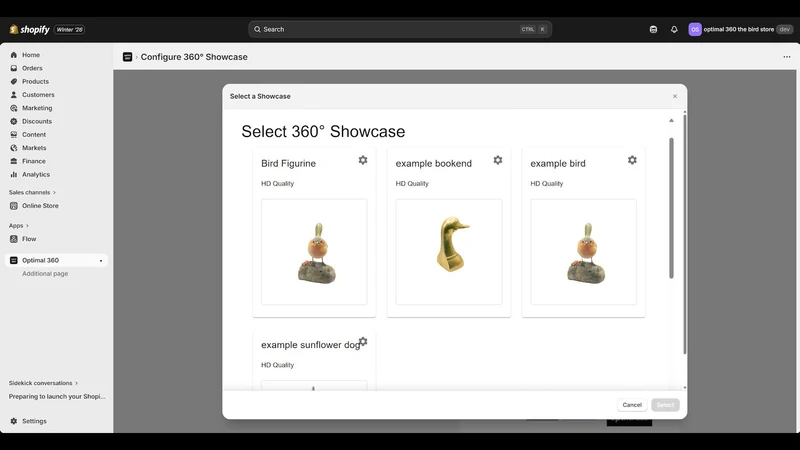Expand the Sales channels section
This screenshot has width=800, height=450.
[32, 192]
